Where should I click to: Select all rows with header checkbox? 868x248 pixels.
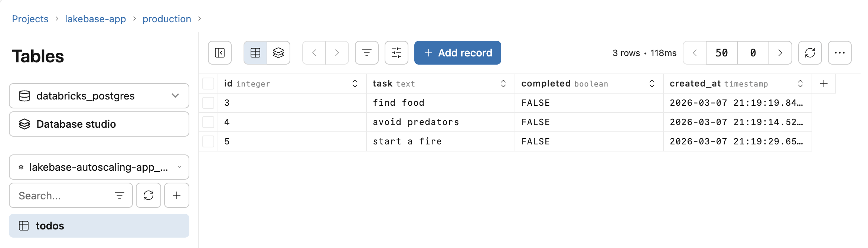pos(208,84)
